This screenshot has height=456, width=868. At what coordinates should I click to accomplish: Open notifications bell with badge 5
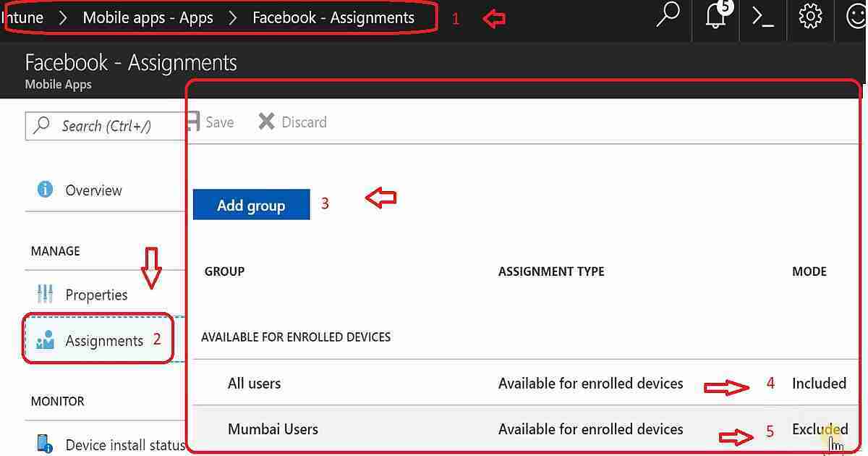coord(715,14)
